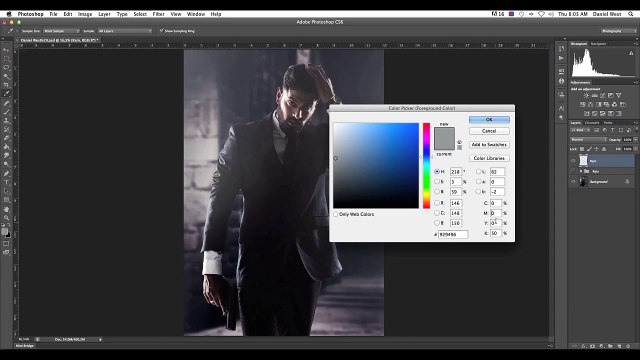Select the Crop tool
640x360 pixels.
[6, 85]
